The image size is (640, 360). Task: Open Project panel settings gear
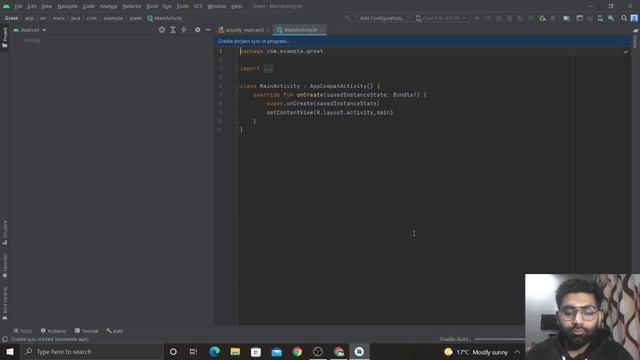click(198, 30)
